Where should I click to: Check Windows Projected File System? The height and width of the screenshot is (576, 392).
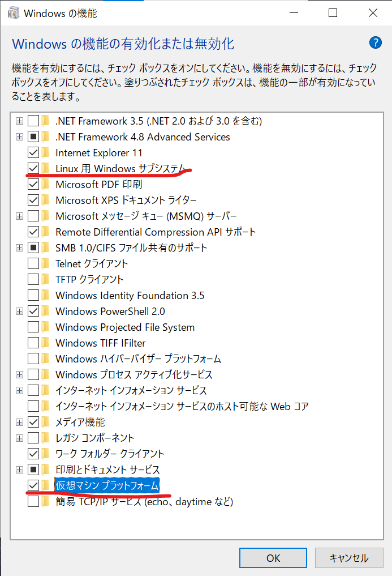point(33,327)
